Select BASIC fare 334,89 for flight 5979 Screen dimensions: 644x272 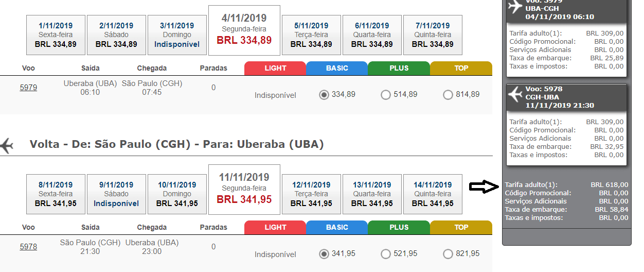click(x=324, y=95)
